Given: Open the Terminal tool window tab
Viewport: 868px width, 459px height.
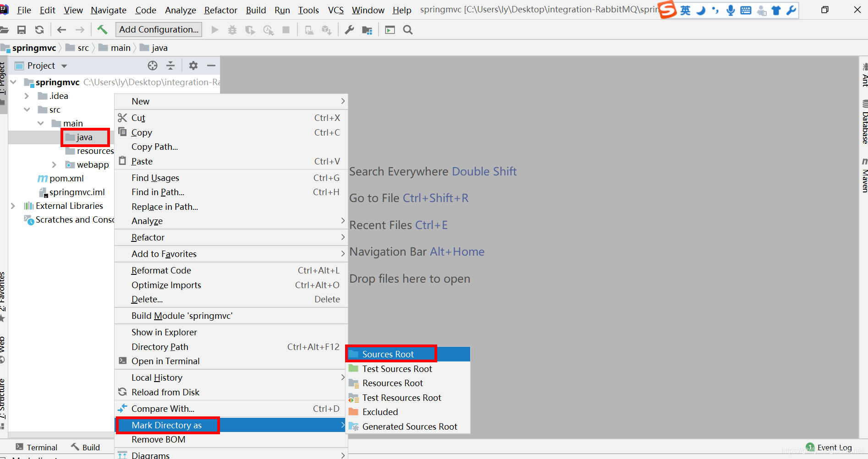Looking at the screenshot, I should pos(37,448).
